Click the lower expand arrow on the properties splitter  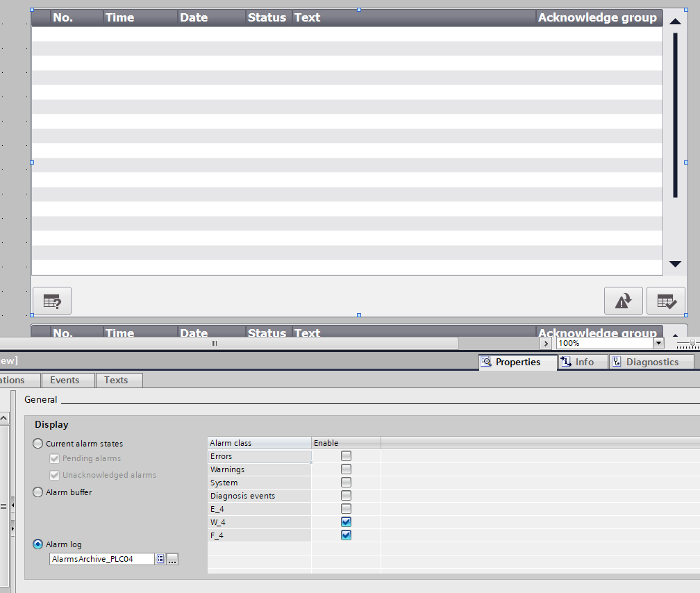13,528
